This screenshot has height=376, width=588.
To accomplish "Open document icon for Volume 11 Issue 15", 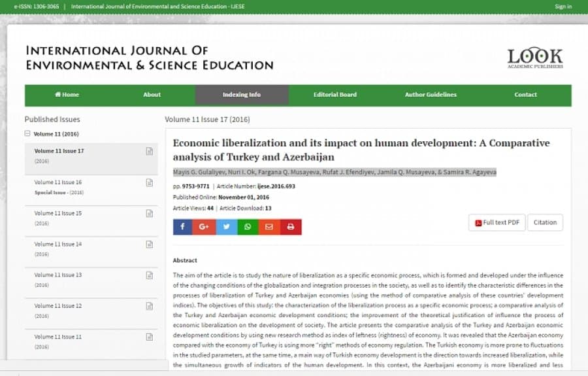I will coord(149,214).
